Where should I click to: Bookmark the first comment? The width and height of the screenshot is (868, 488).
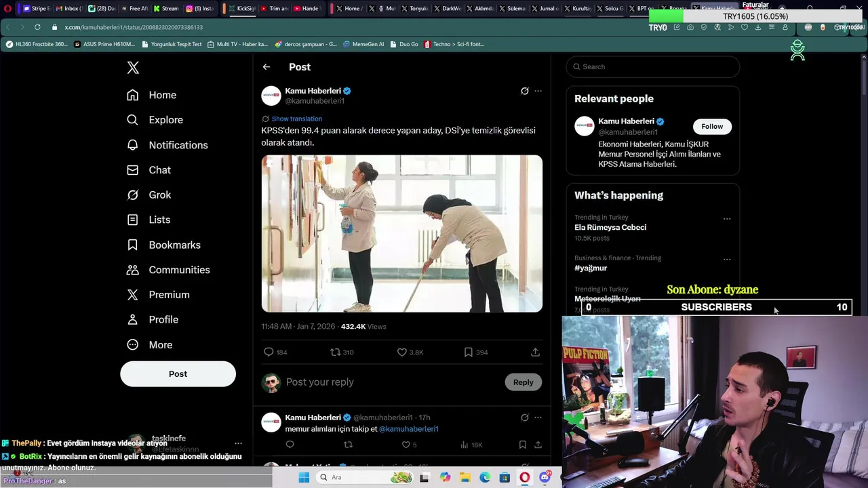pos(522,445)
